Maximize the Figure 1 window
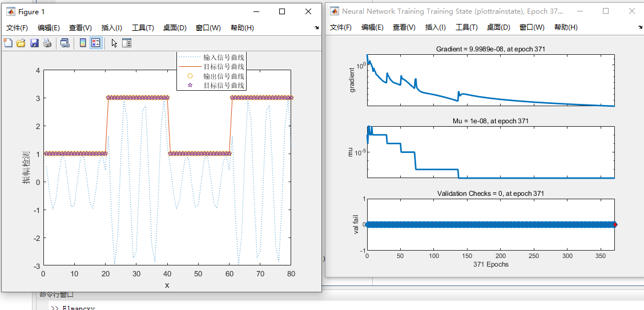 pos(282,12)
